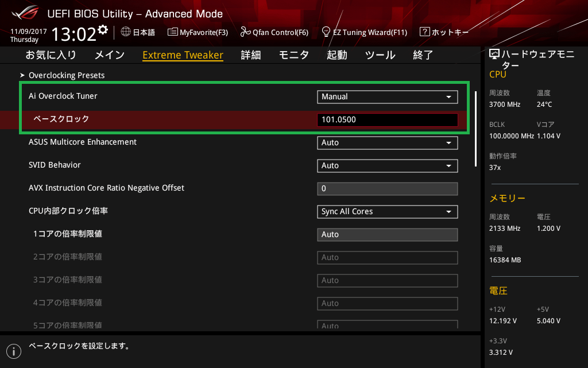Click the ROG logo icon
The height and width of the screenshot is (368, 588).
pyautogui.click(x=25, y=13)
